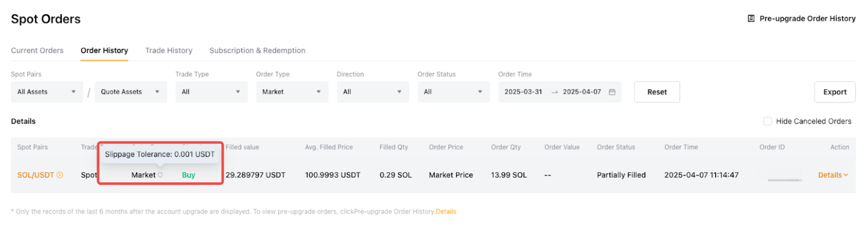Open the Quote Assets dropdown
This screenshot has width=868, height=233.
pyautogui.click(x=130, y=92)
